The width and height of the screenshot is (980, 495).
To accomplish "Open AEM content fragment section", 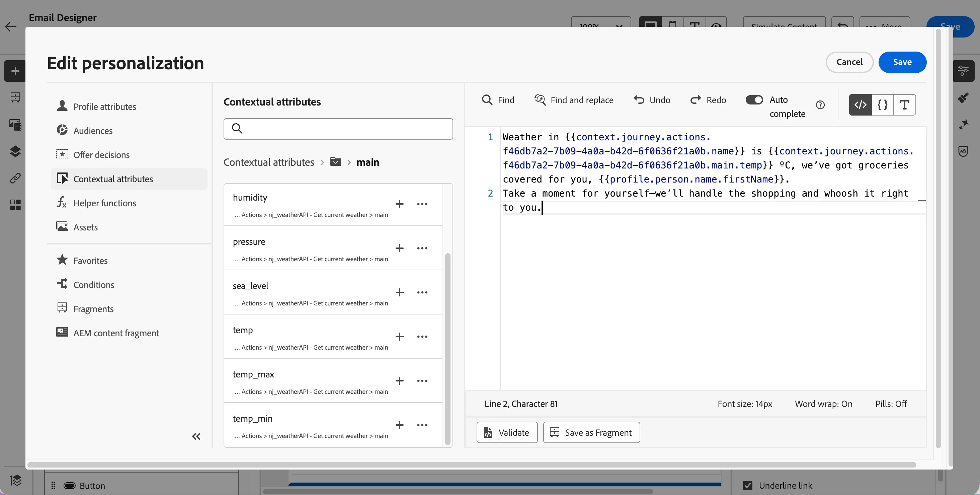I will (x=129, y=333).
